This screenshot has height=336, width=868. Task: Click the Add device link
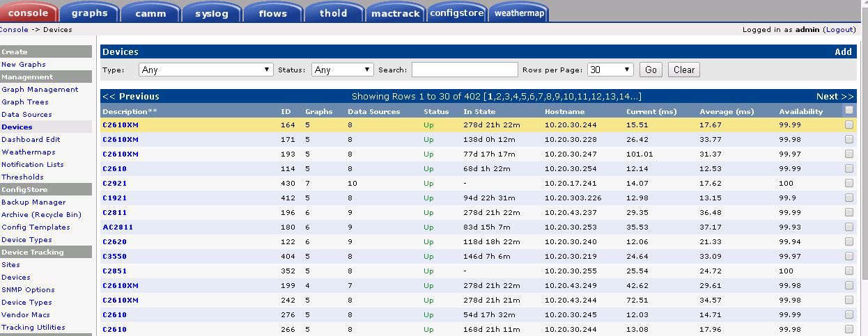(843, 51)
